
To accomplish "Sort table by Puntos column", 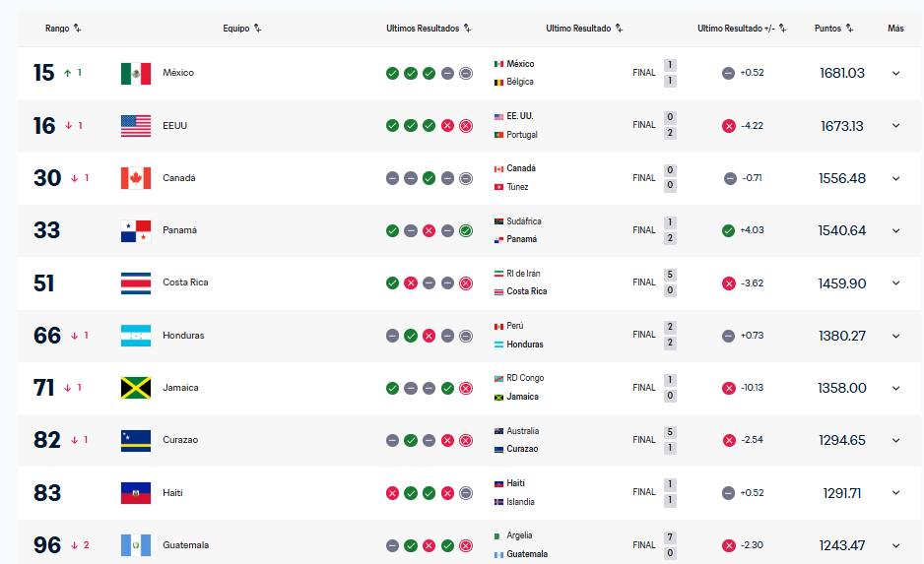I will tap(833, 29).
